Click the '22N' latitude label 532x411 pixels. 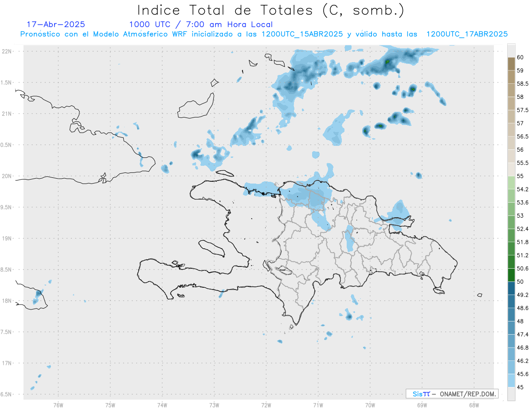(7, 51)
